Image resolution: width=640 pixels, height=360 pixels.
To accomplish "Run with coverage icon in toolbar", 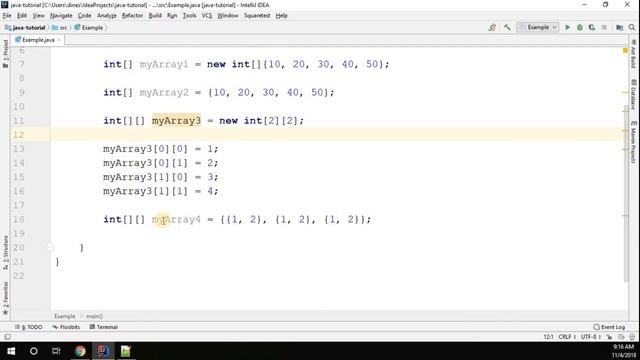I will coord(592,27).
